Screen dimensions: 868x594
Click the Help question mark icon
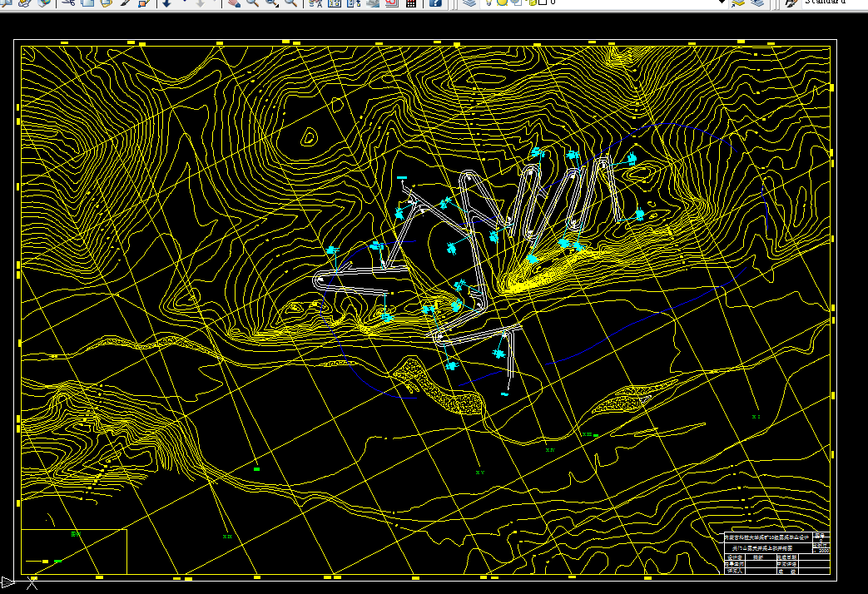(x=434, y=2)
